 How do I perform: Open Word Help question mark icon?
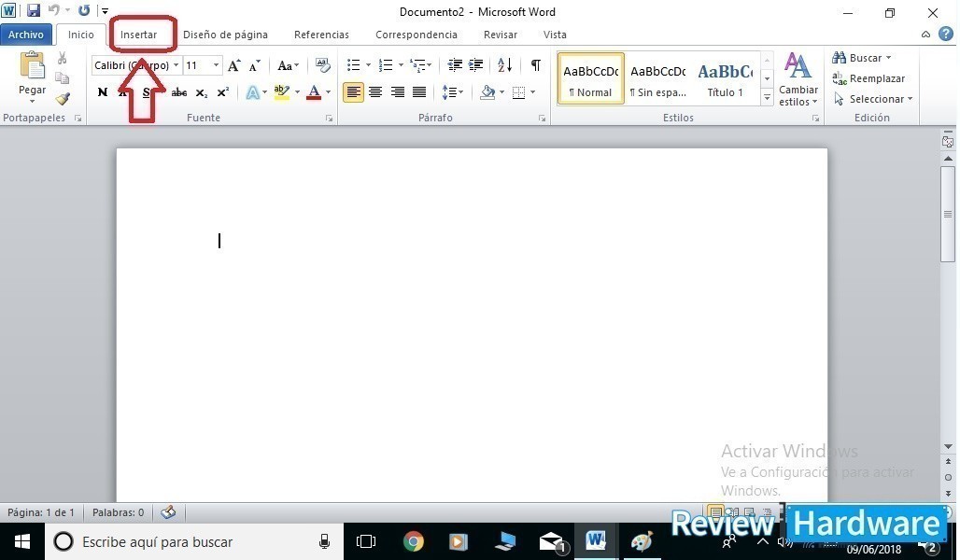point(946,35)
